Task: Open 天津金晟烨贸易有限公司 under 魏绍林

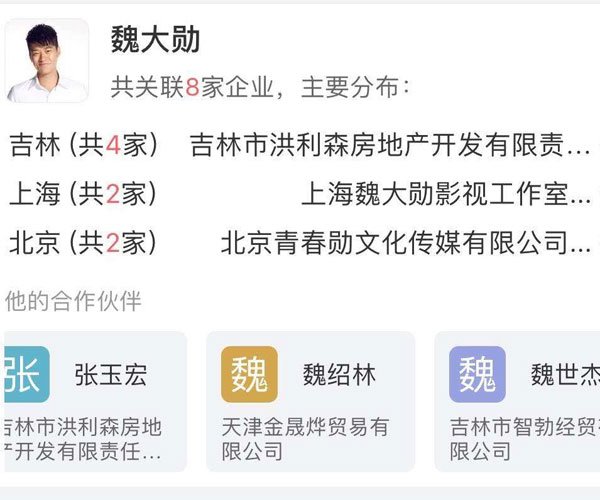Action: 305,439
